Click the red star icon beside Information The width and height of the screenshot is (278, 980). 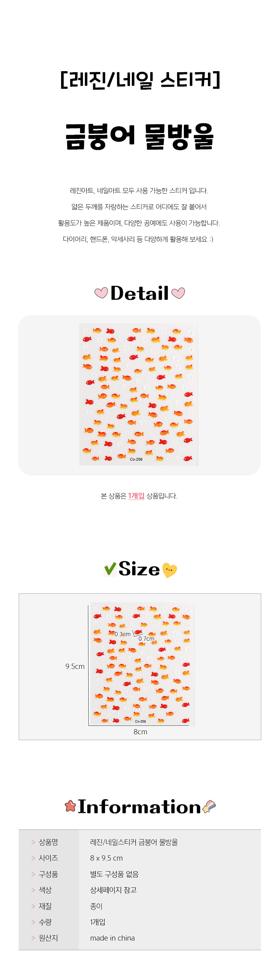pos(70,806)
